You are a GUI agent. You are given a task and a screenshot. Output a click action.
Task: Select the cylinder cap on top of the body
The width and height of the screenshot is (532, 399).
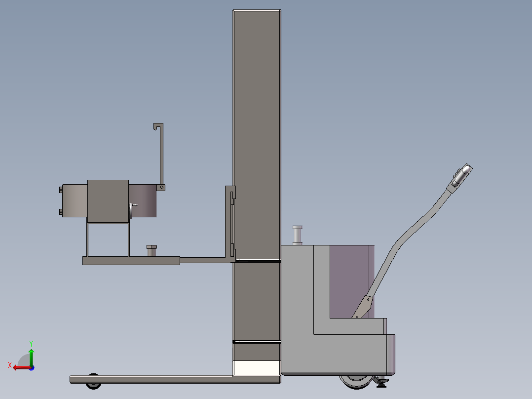click(x=297, y=235)
